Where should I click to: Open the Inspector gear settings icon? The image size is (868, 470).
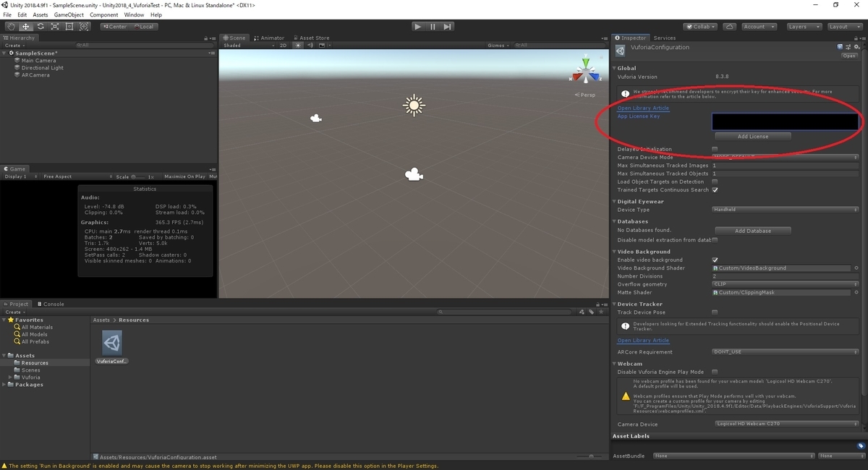pos(856,47)
